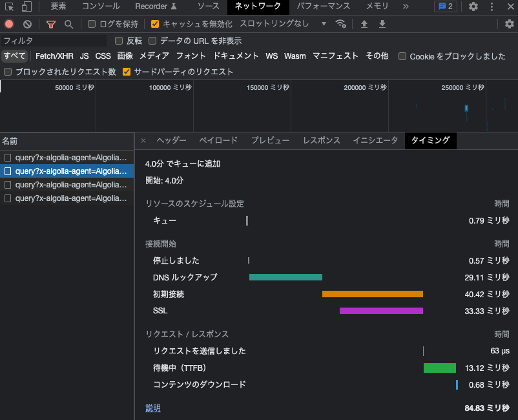Switch to the レスポンス tab

pyautogui.click(x=322, y=140)
